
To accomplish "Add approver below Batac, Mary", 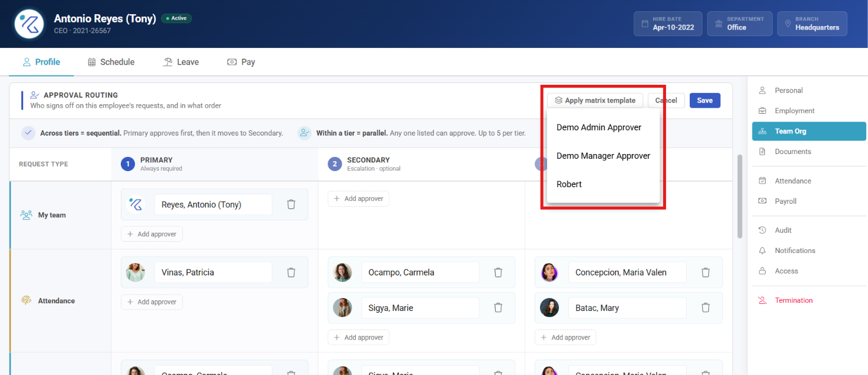I will coord(565,338).
